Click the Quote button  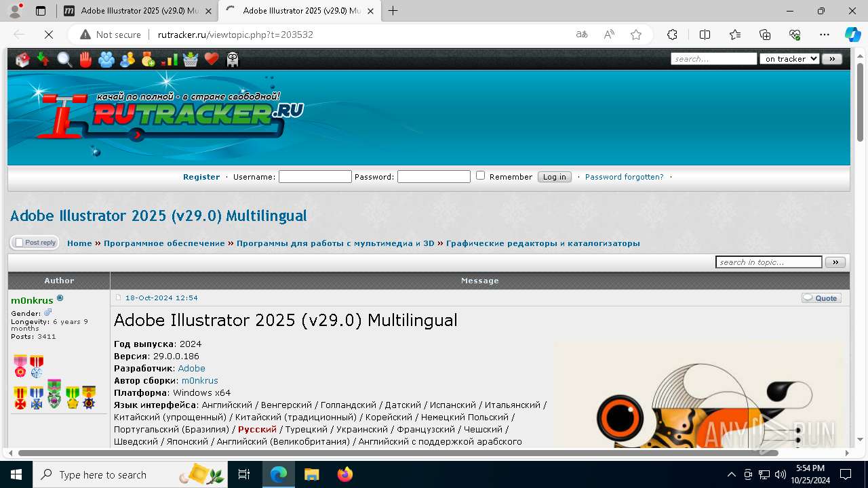821,298
